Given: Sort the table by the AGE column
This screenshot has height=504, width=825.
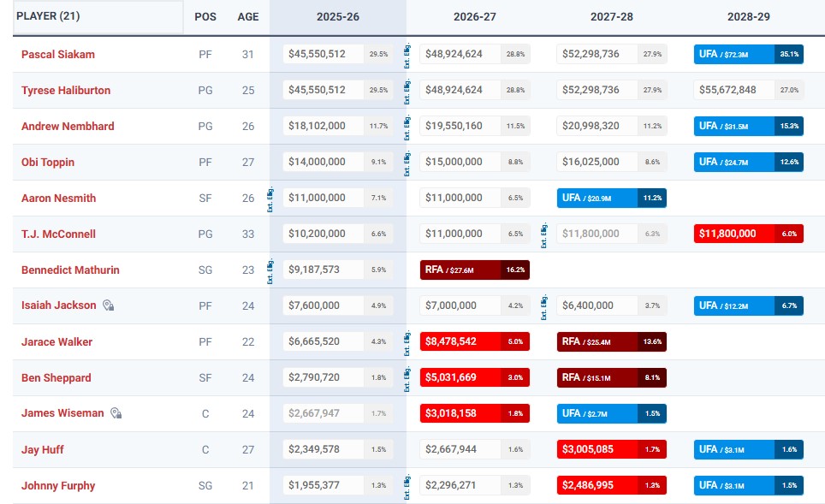Looking at the screenshot, I should (x=248, y=16).
